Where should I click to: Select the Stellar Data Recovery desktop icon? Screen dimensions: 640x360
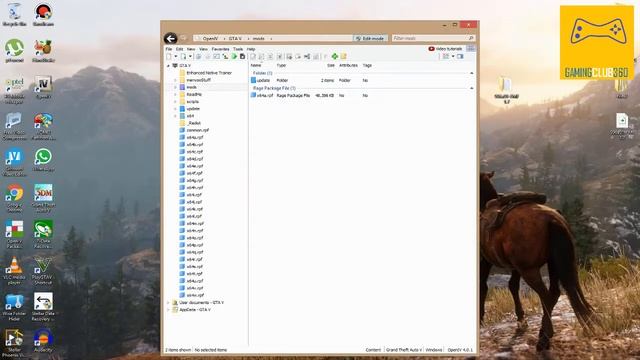tap(43, 306)
